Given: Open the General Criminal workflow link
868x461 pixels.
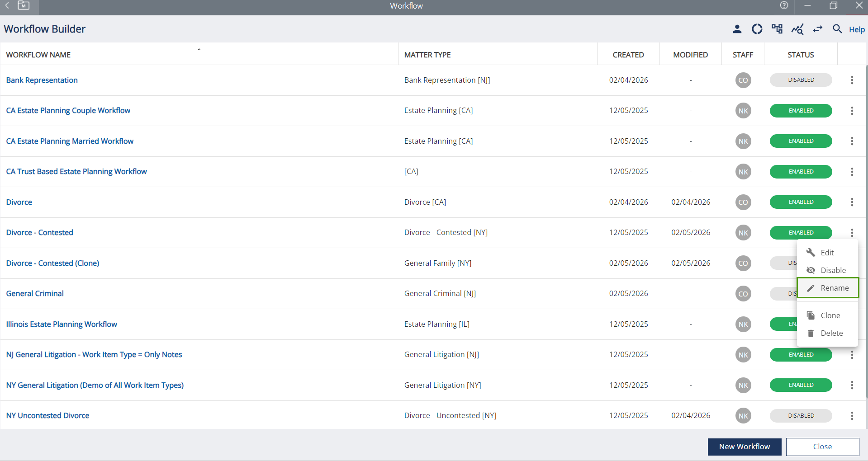Looking at the screenshot, I should [x=35, y=294].
